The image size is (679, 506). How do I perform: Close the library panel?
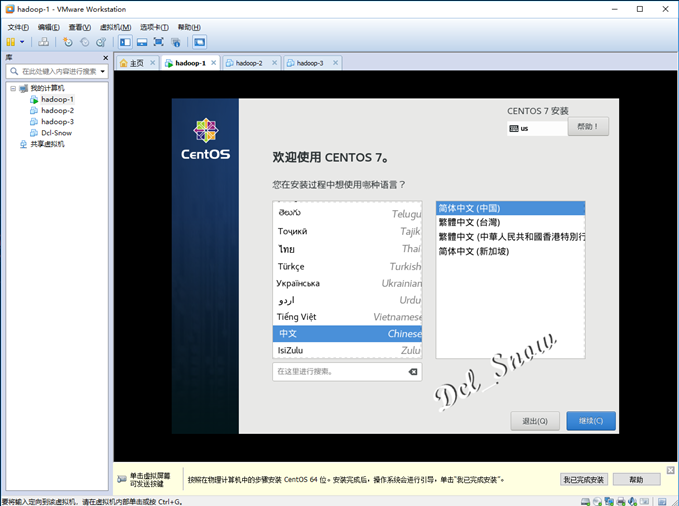click(105, 58)
